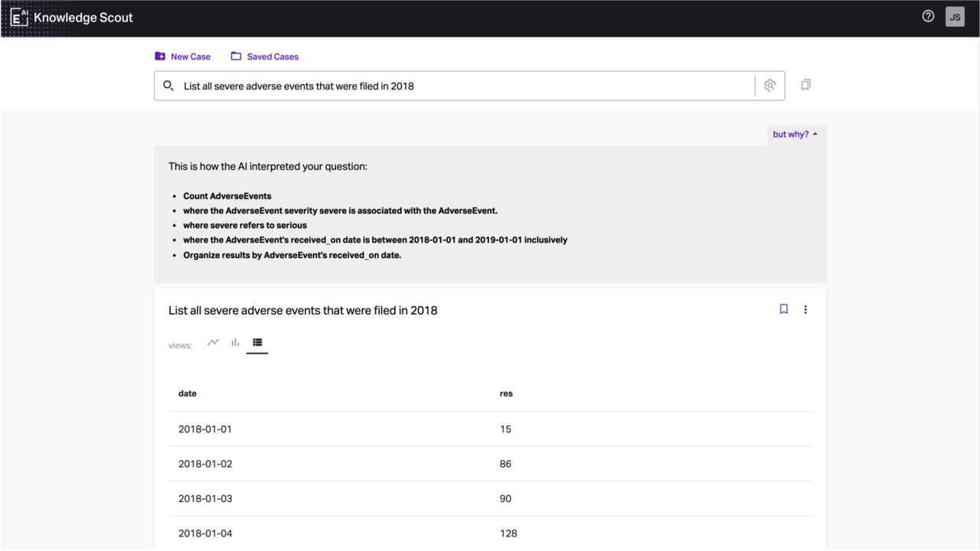Open the help question mark icon

pyautogui.click(x=928, y=16)
